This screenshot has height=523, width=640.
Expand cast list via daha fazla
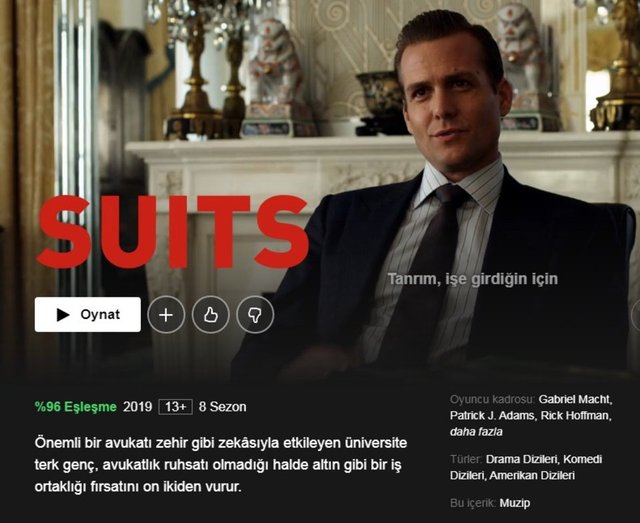[x=476, y=432]
